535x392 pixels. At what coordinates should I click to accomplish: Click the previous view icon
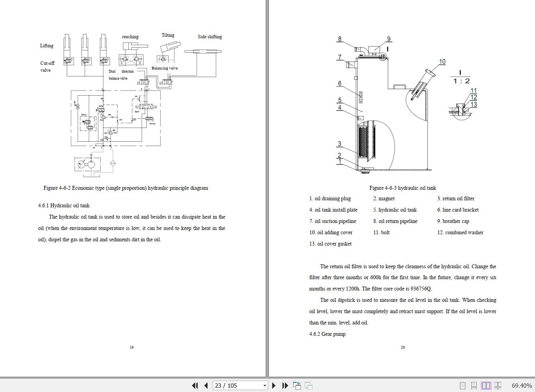pos(297,385)
